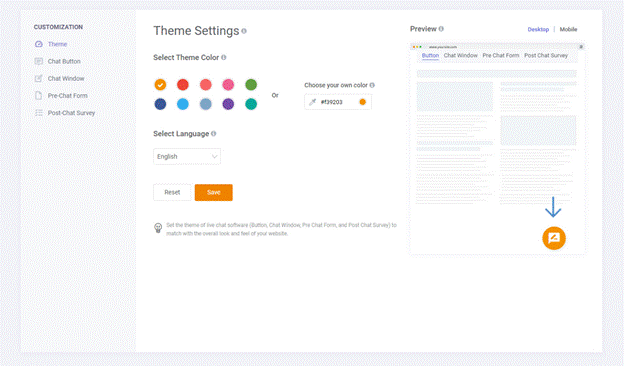Open the English language dropdown

[187, 157]
